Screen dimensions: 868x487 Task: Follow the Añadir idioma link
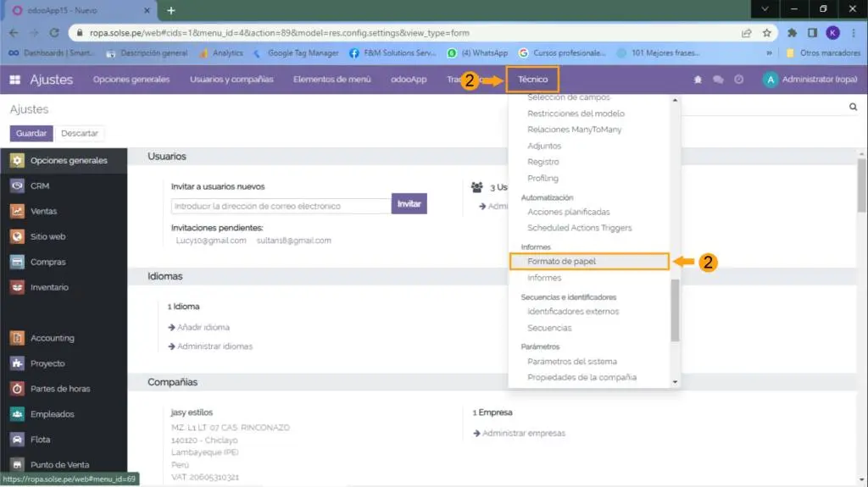tap(203, 327)
